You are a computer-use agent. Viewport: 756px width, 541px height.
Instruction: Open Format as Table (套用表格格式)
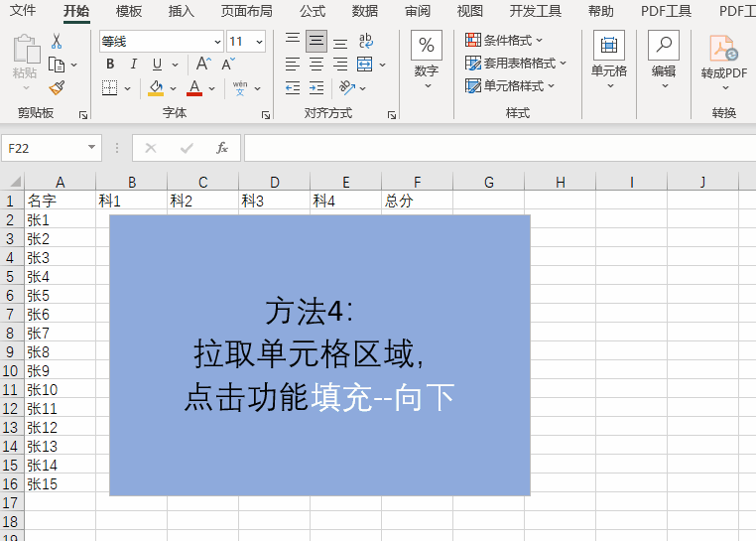click(x=516, y=63)
